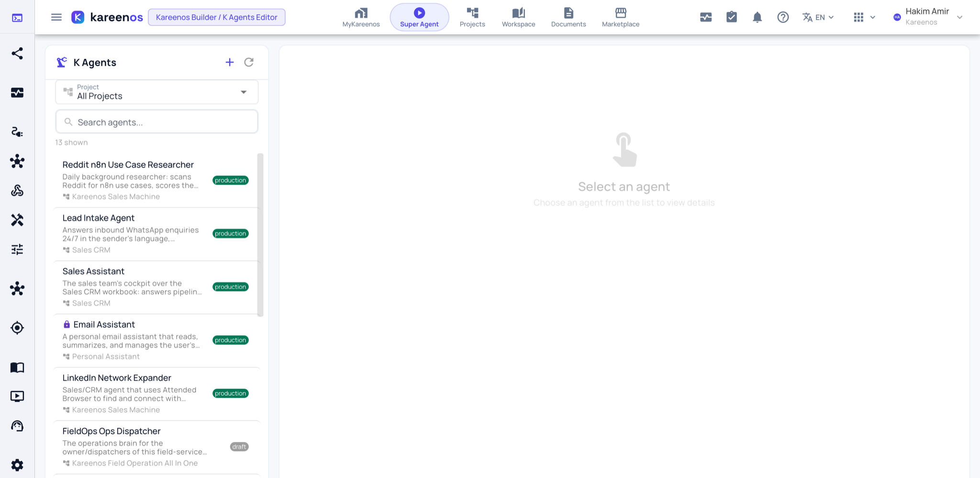Screen dimensions: 980x478
Task: Select the Sales Assistant agent
Action: [x=156, y=287]
